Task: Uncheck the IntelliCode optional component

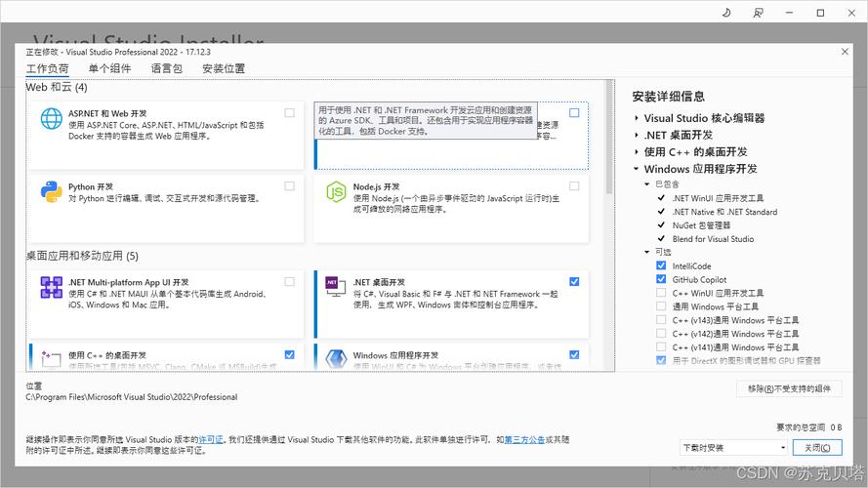Action: (661, 265)
